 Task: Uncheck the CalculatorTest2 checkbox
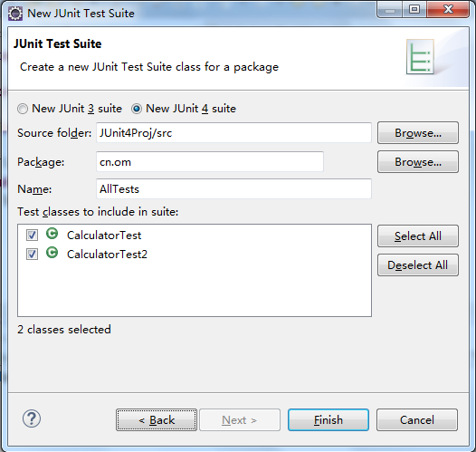[32, 255]
